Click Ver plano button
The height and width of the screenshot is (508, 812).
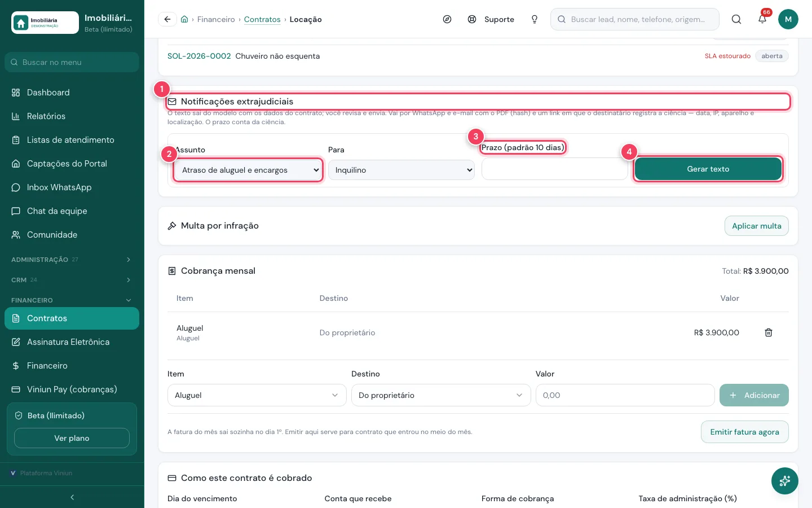72,438
